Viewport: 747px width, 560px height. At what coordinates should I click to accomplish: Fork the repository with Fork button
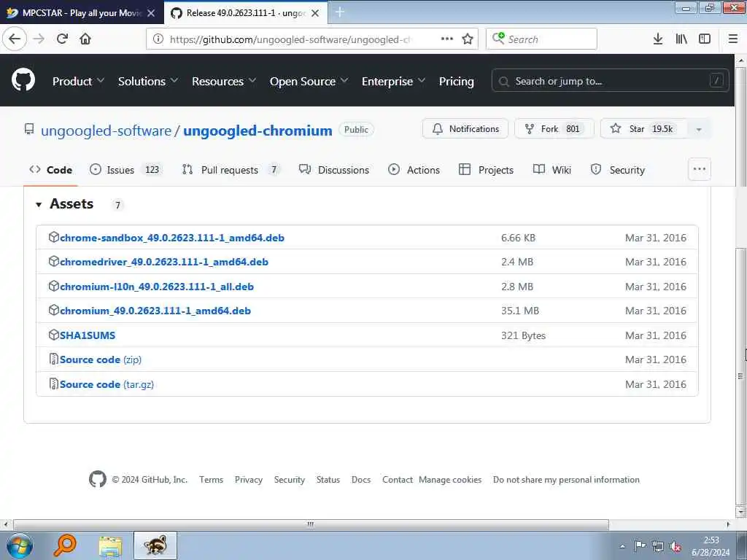pos(554,128)
